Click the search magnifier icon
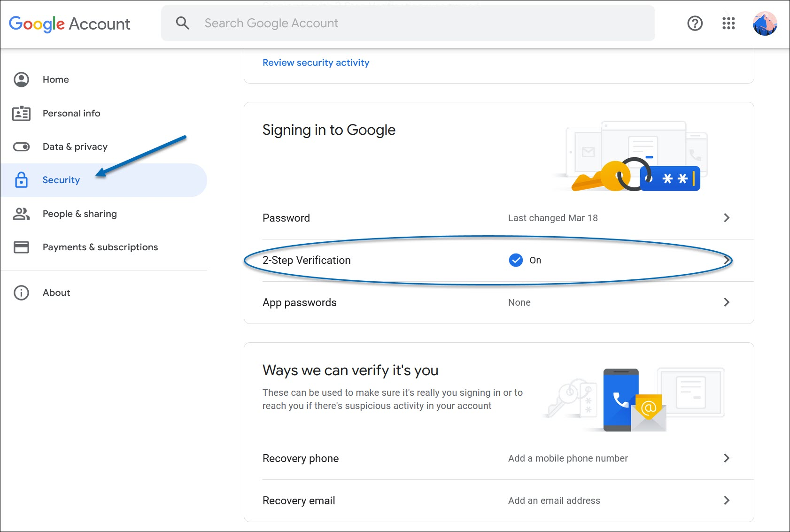This screenshot has width=790, height=532. click(x=183, y=23)
